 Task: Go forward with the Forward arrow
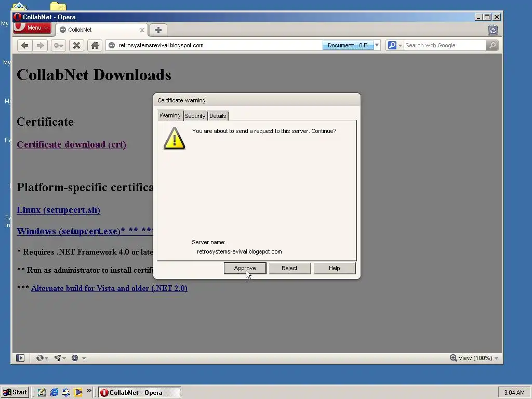pyautogui.click(x=40, y=46)
